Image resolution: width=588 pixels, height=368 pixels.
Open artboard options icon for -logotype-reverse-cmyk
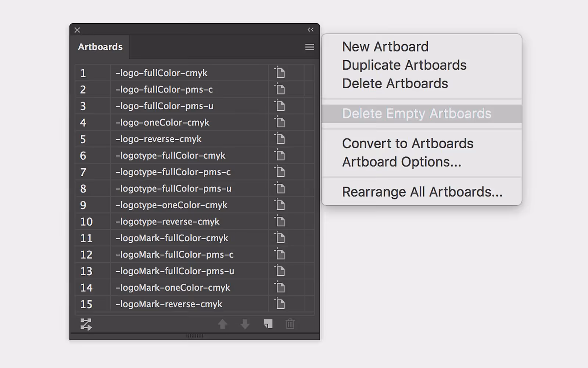pyautogui.click(x=280, y=222)
